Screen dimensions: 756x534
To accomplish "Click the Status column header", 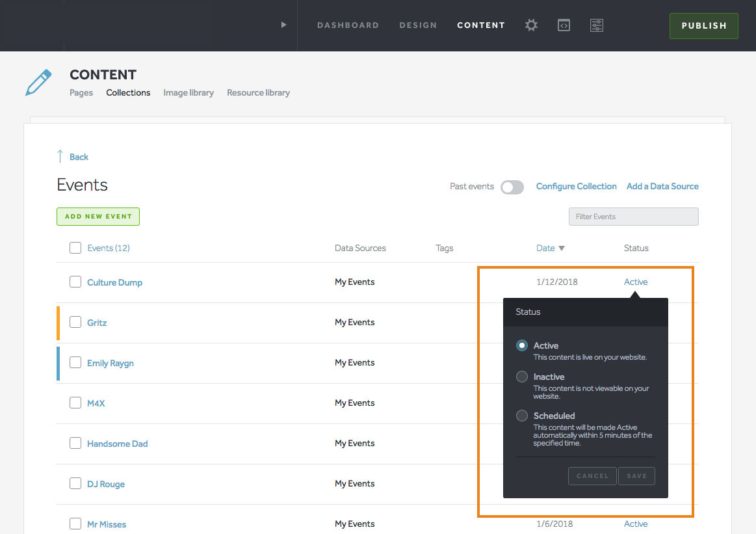I will pyautogui.click(x=636, y=248).
